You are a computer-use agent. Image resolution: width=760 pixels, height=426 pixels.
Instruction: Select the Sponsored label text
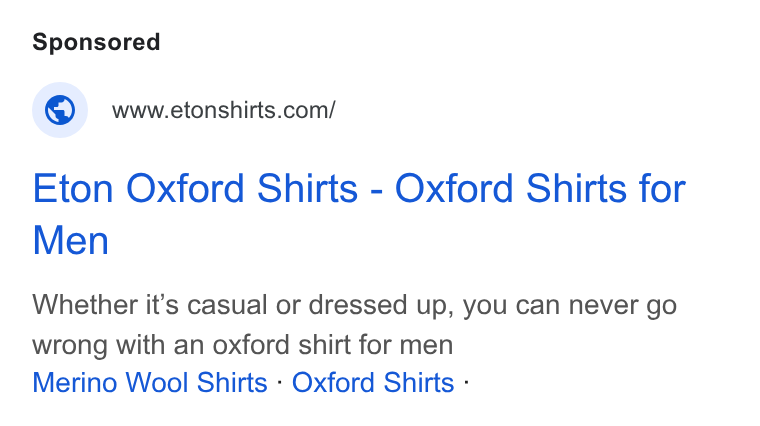pos(96,42)
